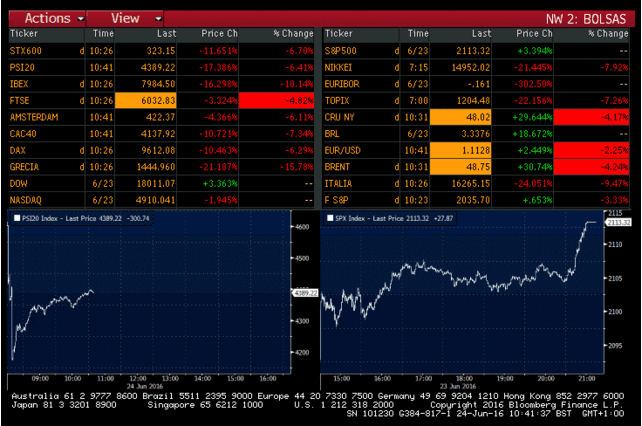
Task: Open the Actions dropdown menu
Action: [x=46, y=18]
